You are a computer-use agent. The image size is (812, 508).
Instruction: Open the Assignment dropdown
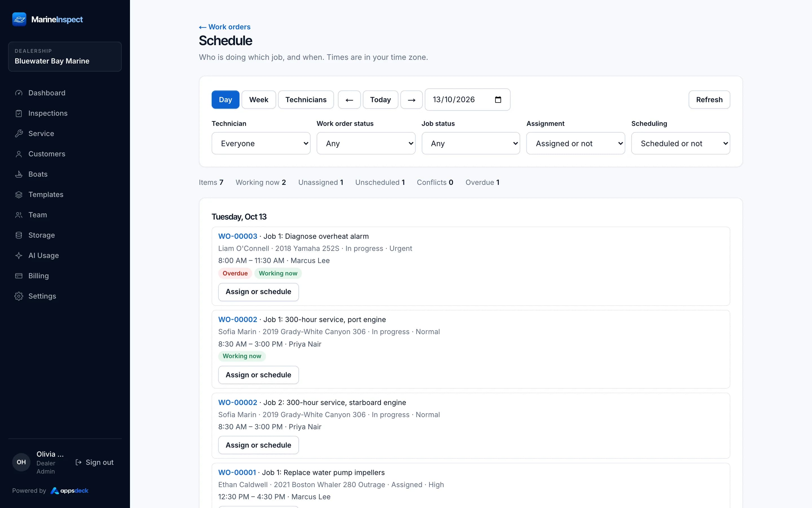coord(575,143)
